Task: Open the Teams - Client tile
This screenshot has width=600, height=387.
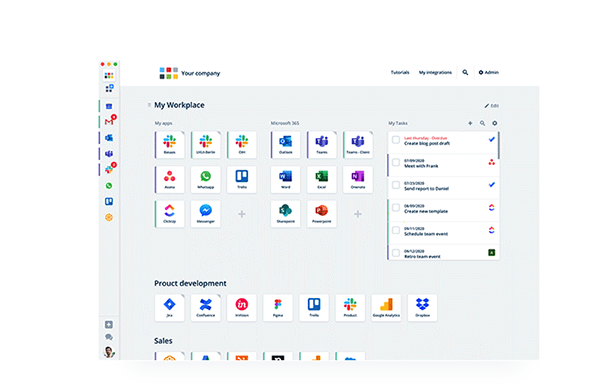Action: (358, 144)
